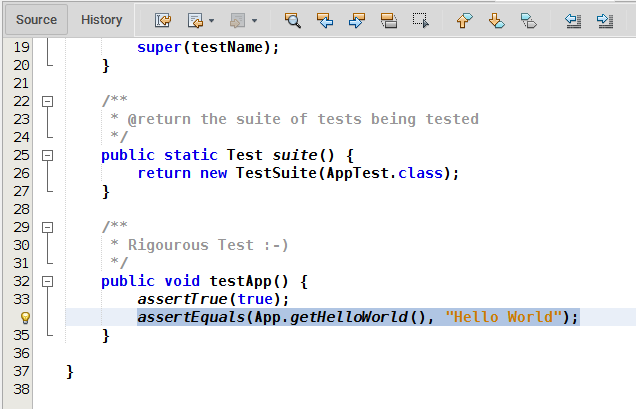Click the Find Selection magnifier icon
Screen dimensions: 636x409
point(292,19)
